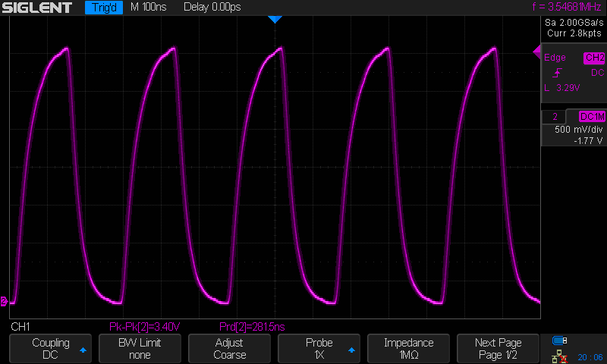This screenshot has height=364, width=607.
Task: Select the channel 2 tab box
Action: pyautogui.click(x=555, y=117)
